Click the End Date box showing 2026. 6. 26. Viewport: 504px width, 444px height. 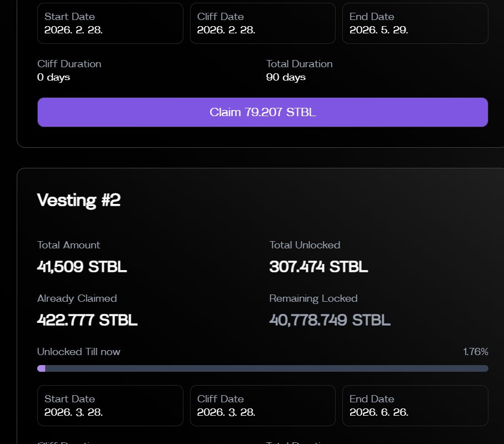click(415, 406)
